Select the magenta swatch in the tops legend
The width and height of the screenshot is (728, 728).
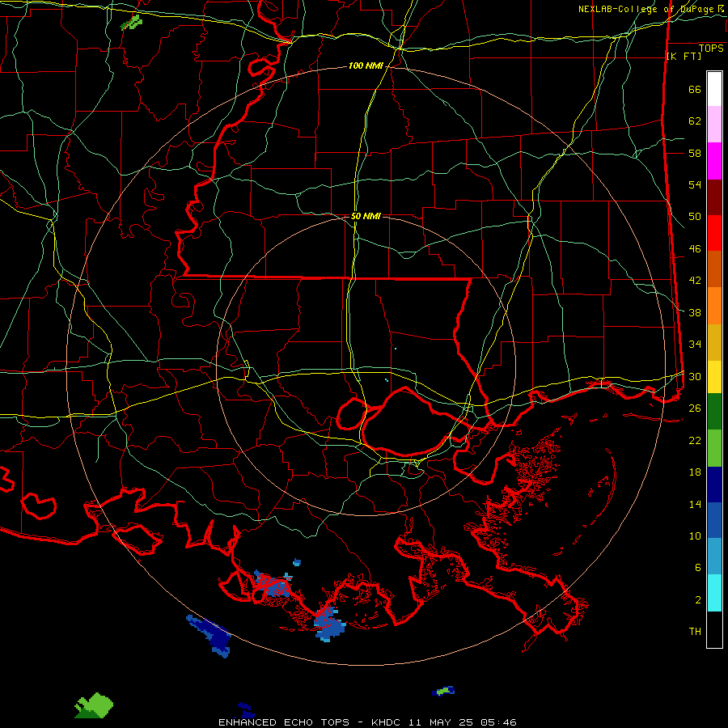tap(714, 161)
